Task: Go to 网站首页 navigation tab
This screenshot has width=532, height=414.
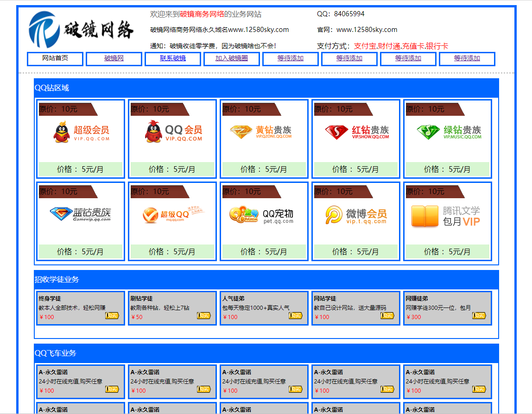Action: tap(55, 58)
